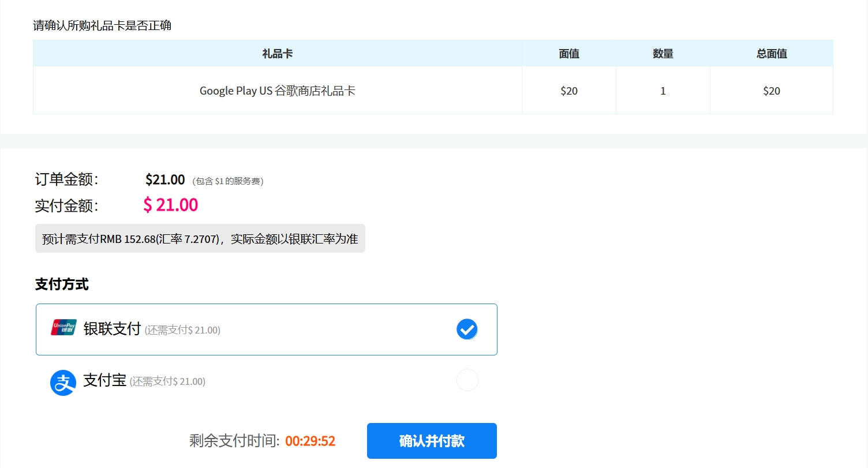
Task: Click the 实付金额 label
Action: click(x=67, y=205)
